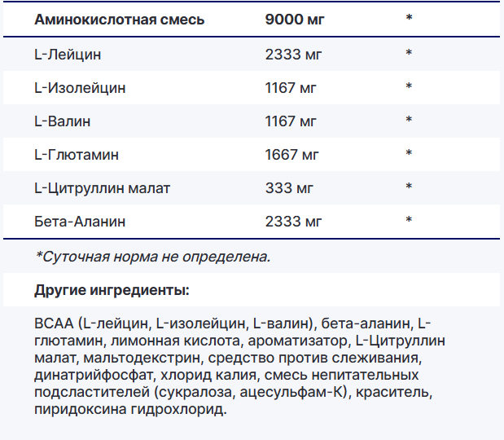Select the "1667 мг" value
Screen dimensions: 504x440
click(292, 154)
